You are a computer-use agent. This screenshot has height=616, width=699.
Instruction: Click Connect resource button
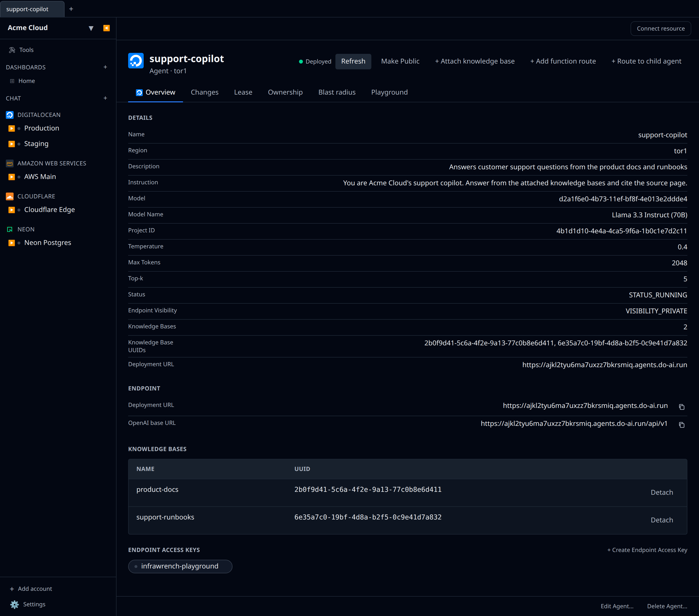point(660,28)
